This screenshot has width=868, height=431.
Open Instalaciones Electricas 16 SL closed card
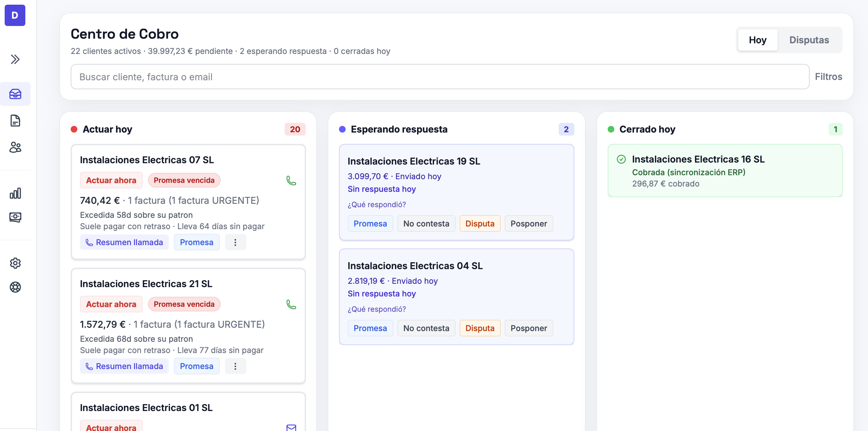pos(725,171)
